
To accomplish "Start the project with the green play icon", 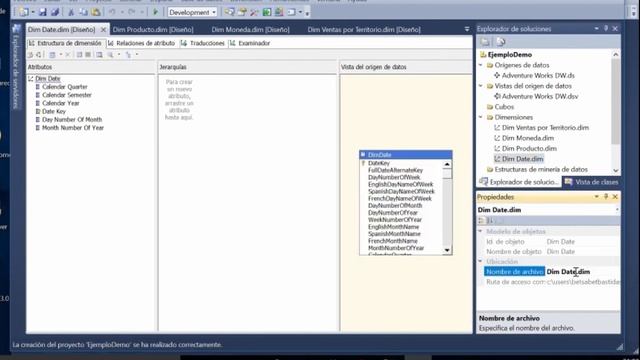I will [x=155, y=12].
